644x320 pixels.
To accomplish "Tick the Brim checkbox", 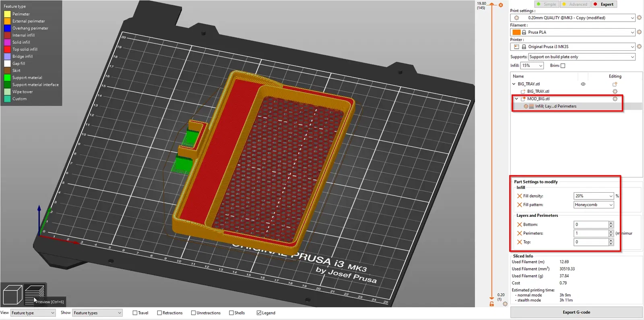I will coord(563,66).
